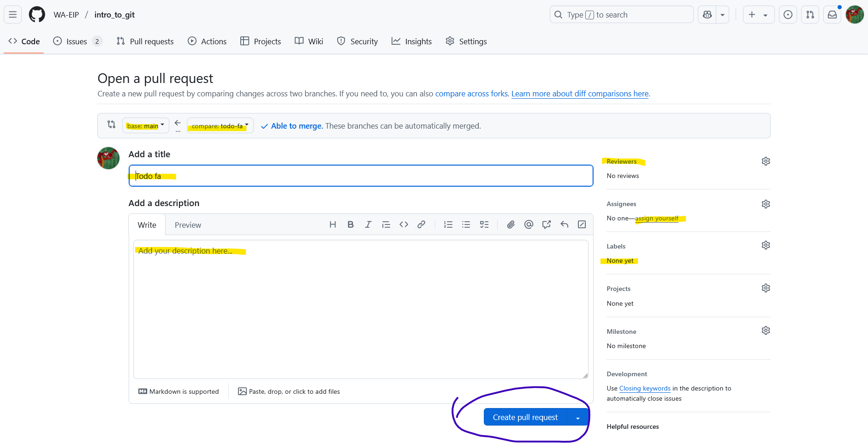
Task: Open the create new plus dropdown
Action: [758, 15]
